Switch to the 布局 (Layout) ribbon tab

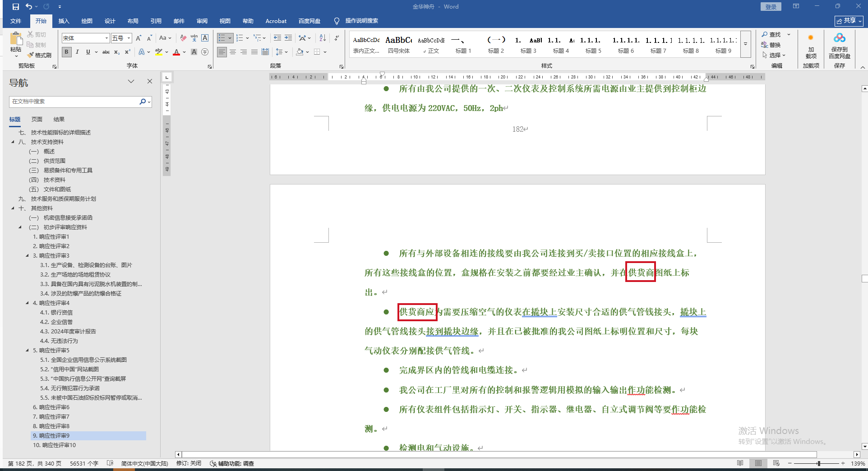(x=133, y=21)
